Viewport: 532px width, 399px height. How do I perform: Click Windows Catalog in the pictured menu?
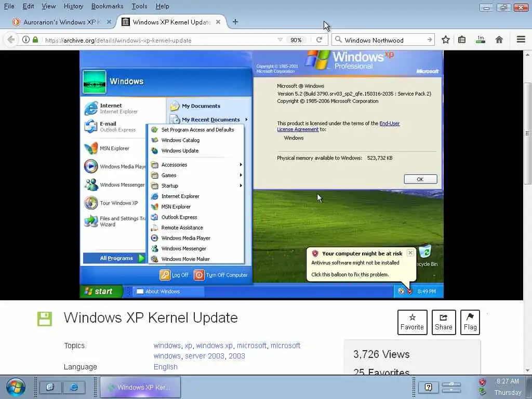point(180,140)
